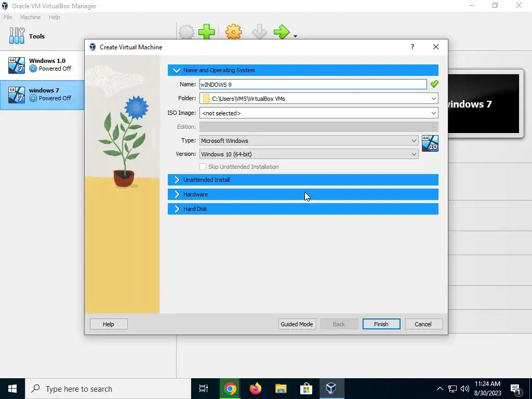Click the network tray icon
Image resolution: width=532 pixels, height=399 pixels.
click(453, 389)
